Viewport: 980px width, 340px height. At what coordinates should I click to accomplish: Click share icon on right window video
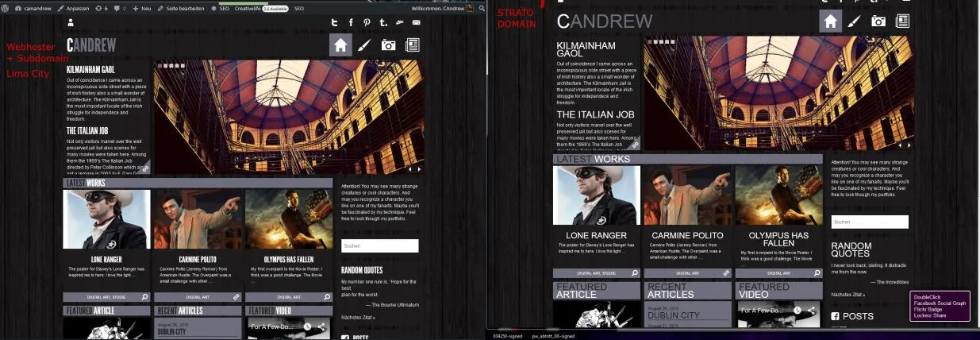[x=811, y=311]
